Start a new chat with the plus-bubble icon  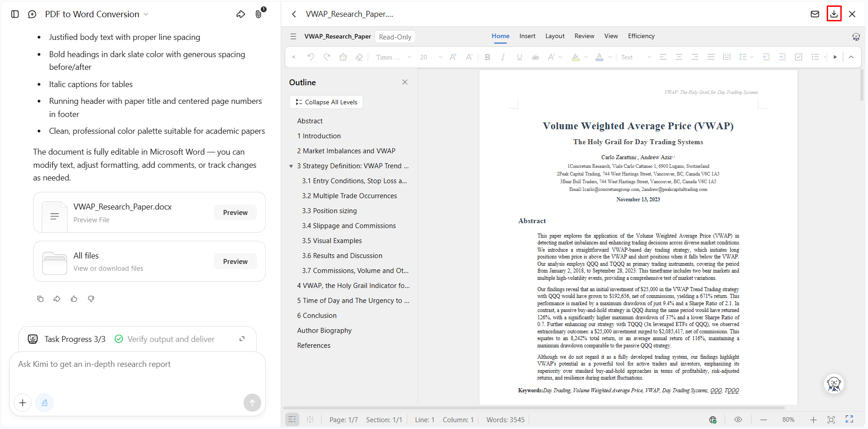(32, 14)
